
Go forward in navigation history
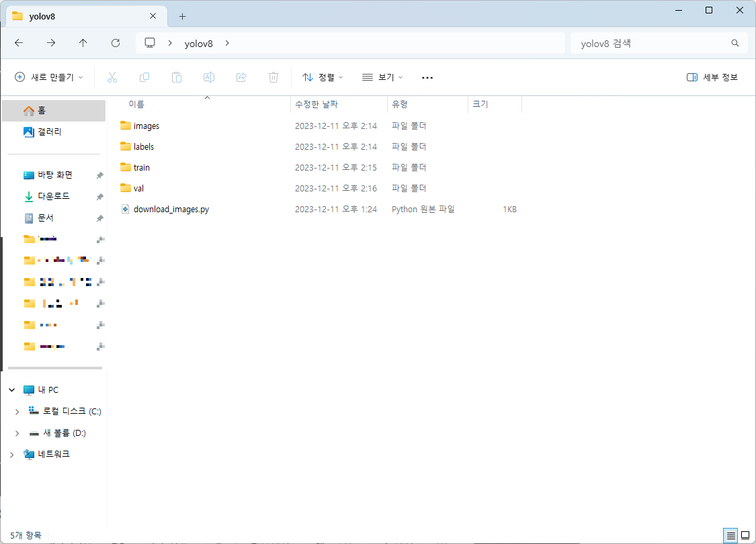pyautogui.click(x=50, y=43)
